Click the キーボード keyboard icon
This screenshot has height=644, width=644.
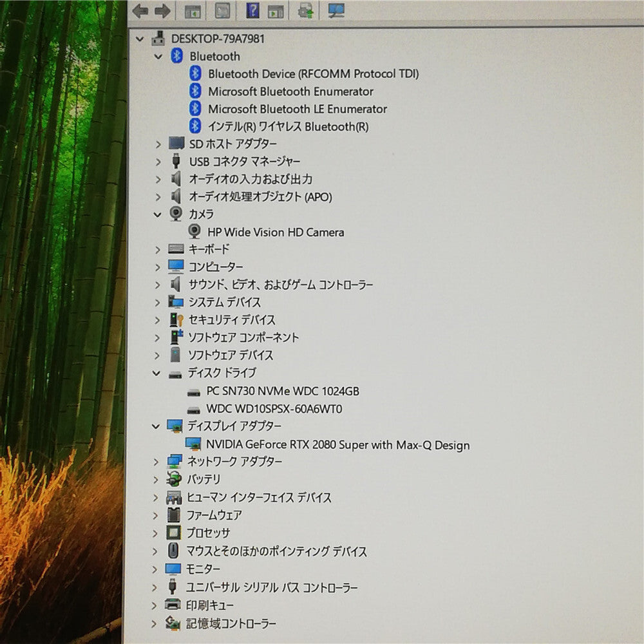click(176, 249)
